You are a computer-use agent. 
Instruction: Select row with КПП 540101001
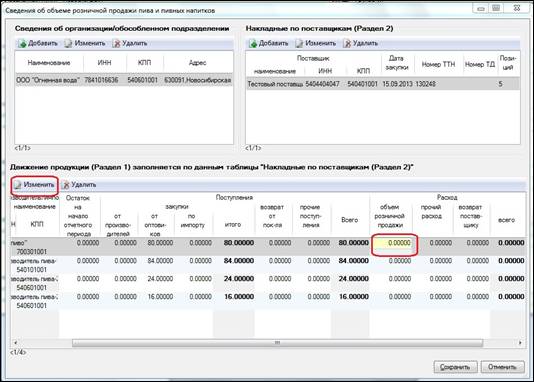(x=267, y=265)
